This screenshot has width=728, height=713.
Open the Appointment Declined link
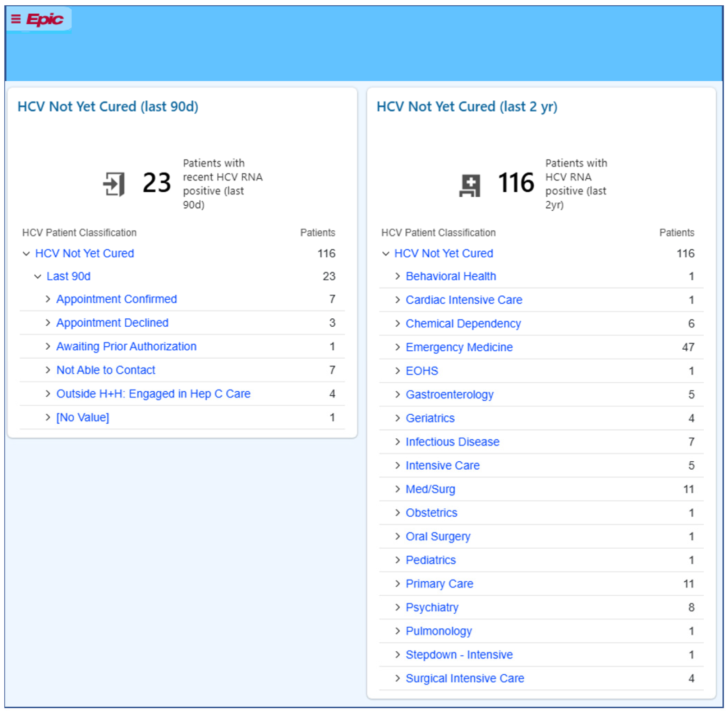pos(112,323)
